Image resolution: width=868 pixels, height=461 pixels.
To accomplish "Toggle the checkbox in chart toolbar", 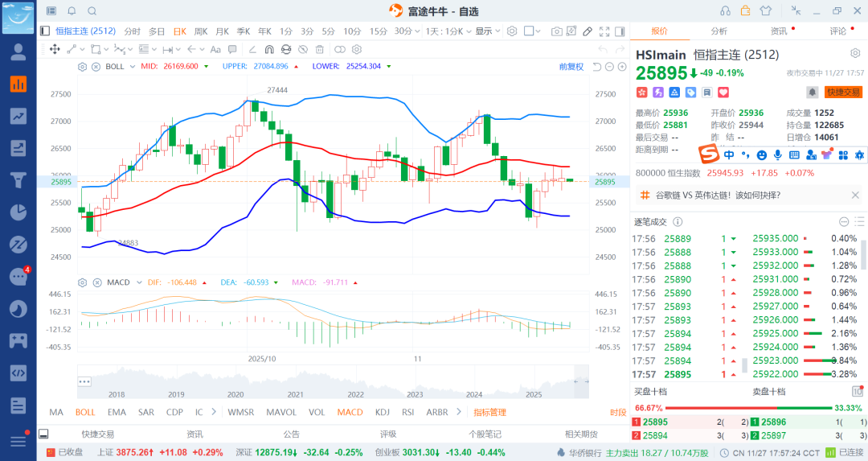I will tap(529, 31).
